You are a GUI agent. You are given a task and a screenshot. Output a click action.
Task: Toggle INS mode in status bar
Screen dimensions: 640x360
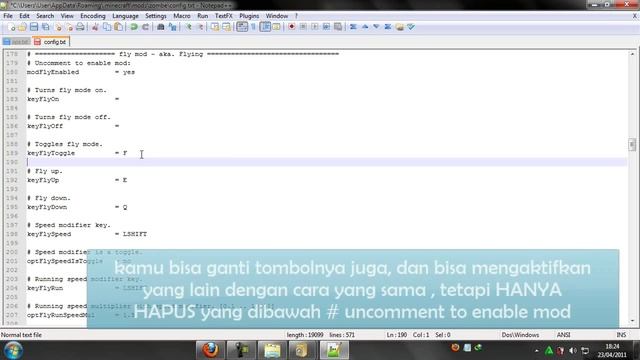(x=621, y=335)
